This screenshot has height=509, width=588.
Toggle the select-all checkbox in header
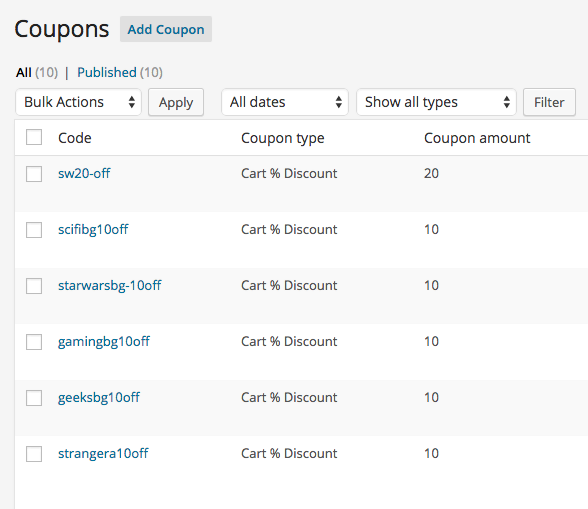pos(34,137)
